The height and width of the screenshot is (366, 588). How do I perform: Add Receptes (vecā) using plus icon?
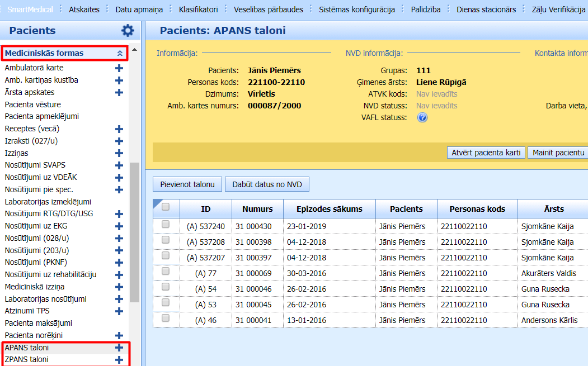tap(119, 129)
